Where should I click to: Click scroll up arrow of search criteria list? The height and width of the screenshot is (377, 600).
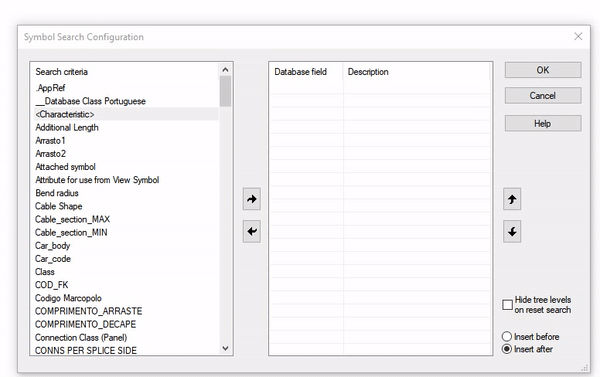click(x=225, y=70)
